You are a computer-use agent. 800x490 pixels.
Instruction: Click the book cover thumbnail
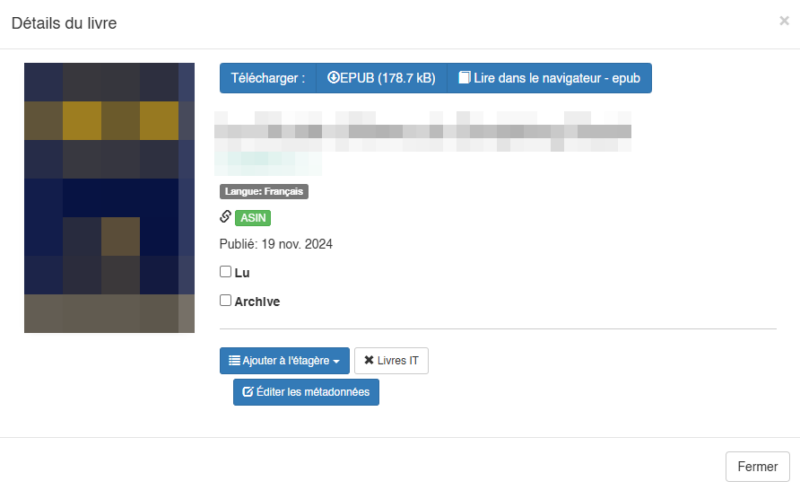[109, 198]
